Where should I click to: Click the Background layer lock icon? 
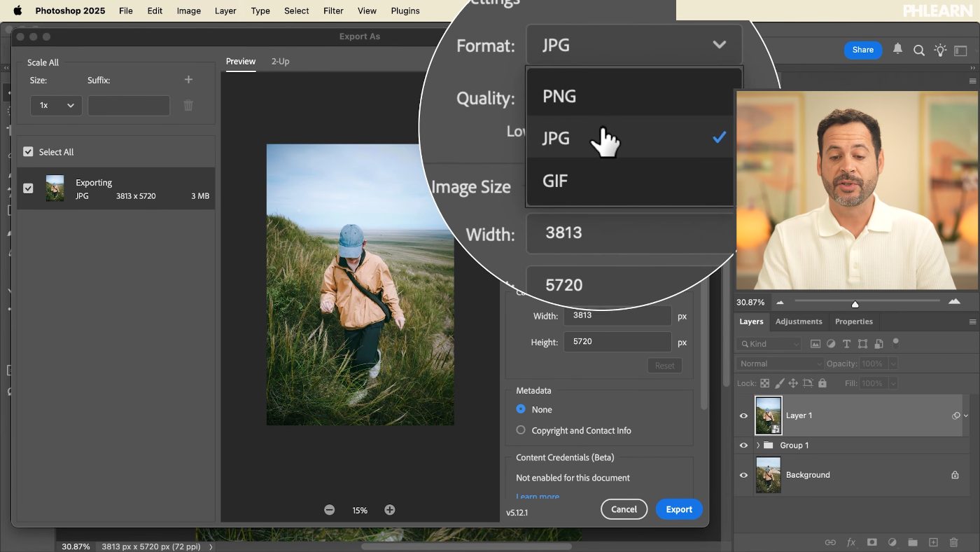point(955,475)
